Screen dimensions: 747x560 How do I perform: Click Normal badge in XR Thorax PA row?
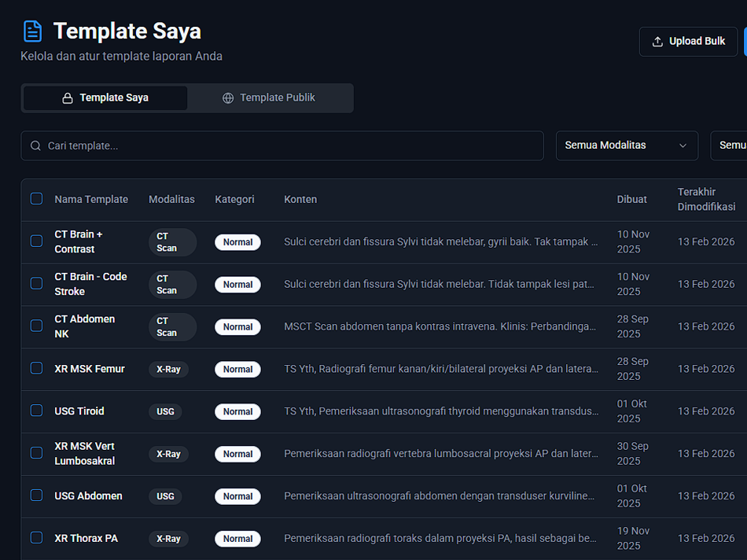point(237,539)
